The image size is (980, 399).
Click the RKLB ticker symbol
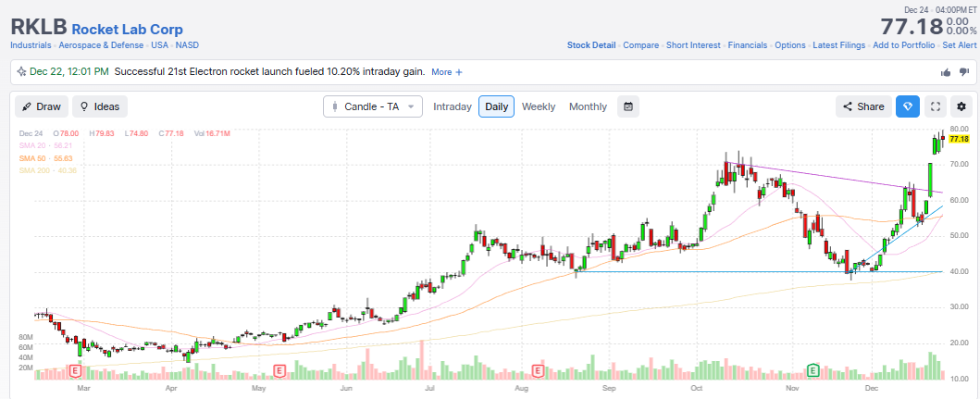[x=39, y=28]
